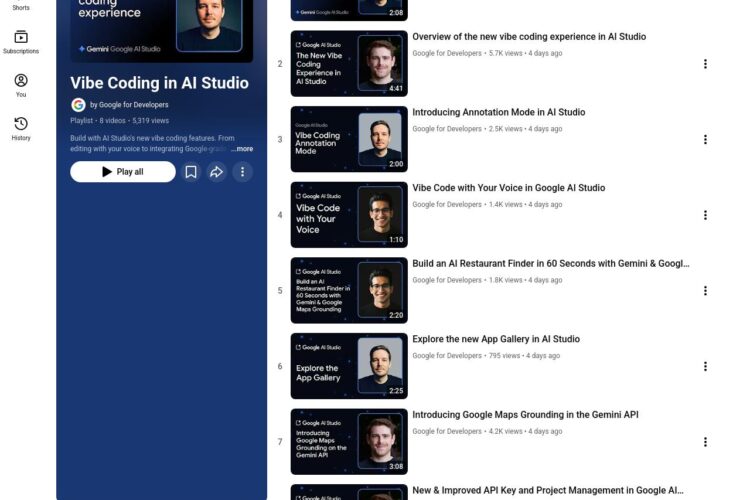Screen dimensions: 750x500
Task: Click Google for Developers under Restaurant Finder video
Action: [x=447, y=280]
